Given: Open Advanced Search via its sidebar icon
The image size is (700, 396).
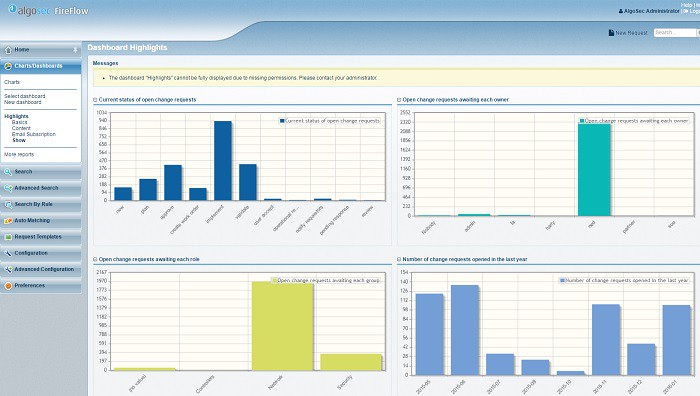Looking at the screenshot, I should [x=8, y=188].
